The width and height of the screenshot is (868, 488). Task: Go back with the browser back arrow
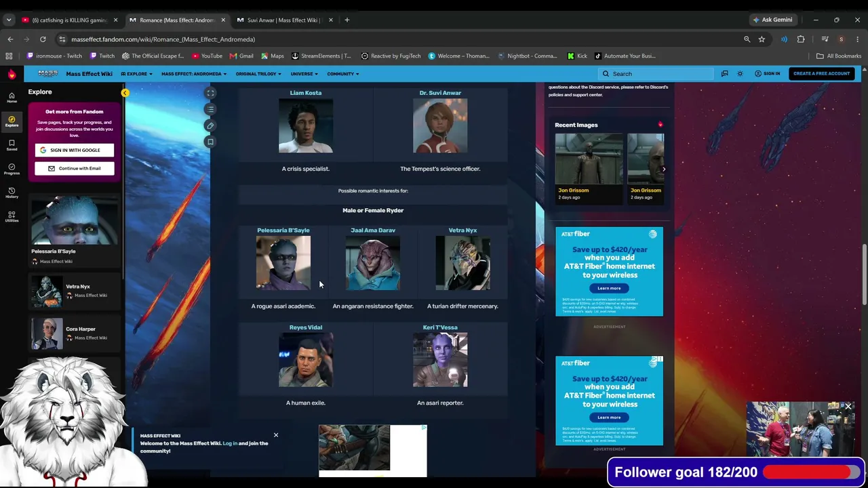[10, 39]
